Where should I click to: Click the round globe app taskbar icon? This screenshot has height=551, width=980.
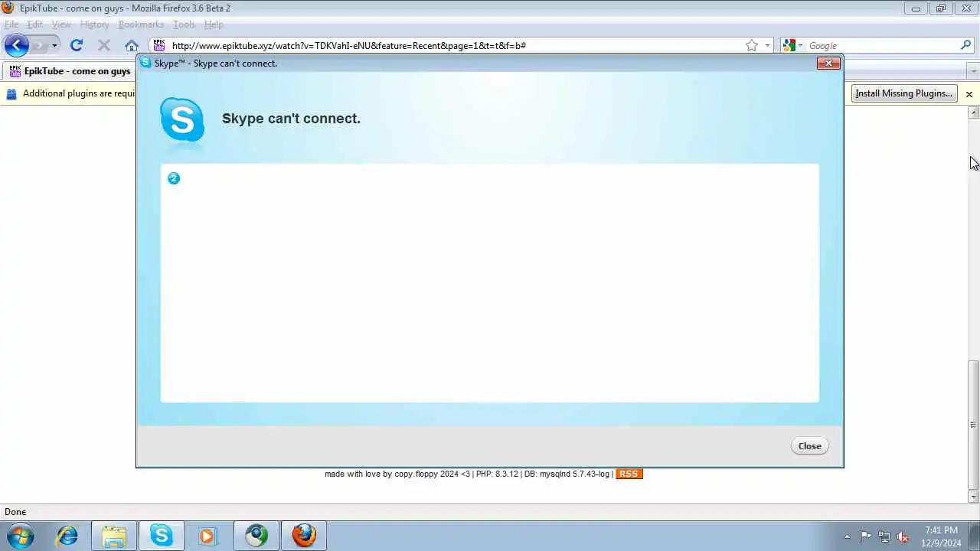click(x=256, y=536)
